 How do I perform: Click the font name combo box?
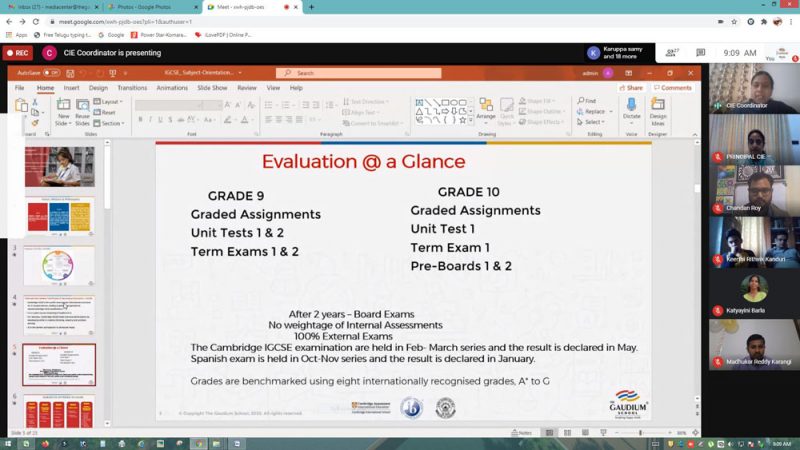tap(167, 105)
